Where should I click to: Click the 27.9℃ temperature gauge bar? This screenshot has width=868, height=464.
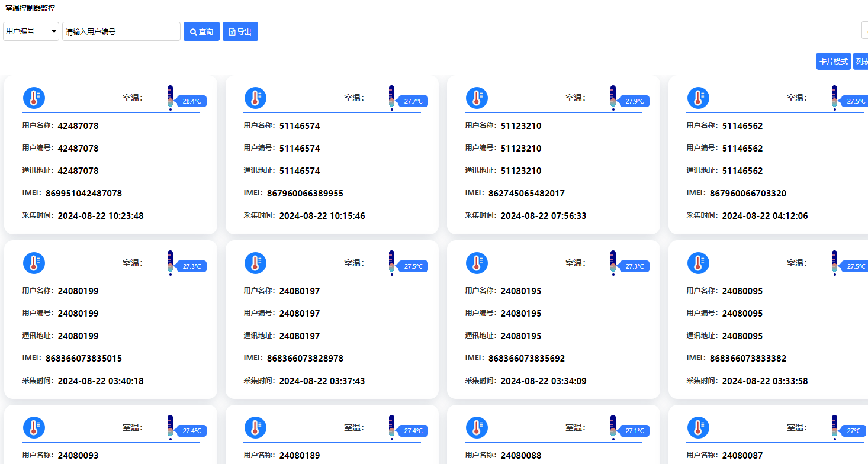point(613,98)
